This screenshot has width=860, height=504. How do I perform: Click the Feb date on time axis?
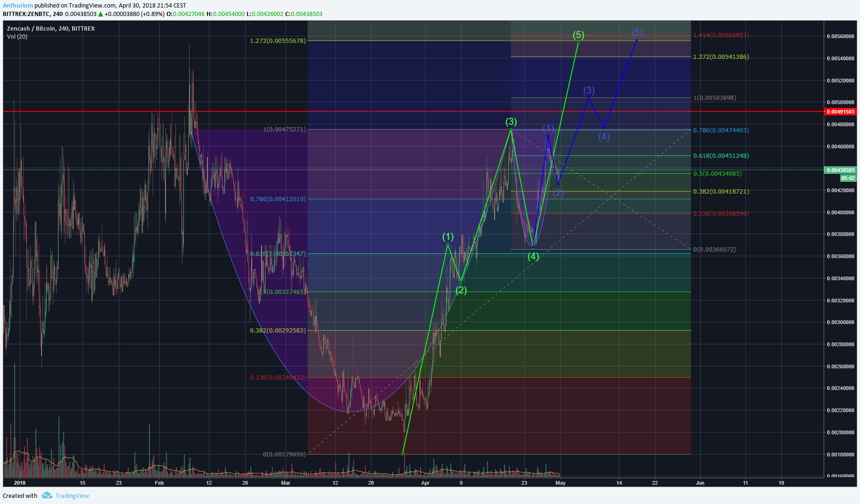tap(159, 483)
